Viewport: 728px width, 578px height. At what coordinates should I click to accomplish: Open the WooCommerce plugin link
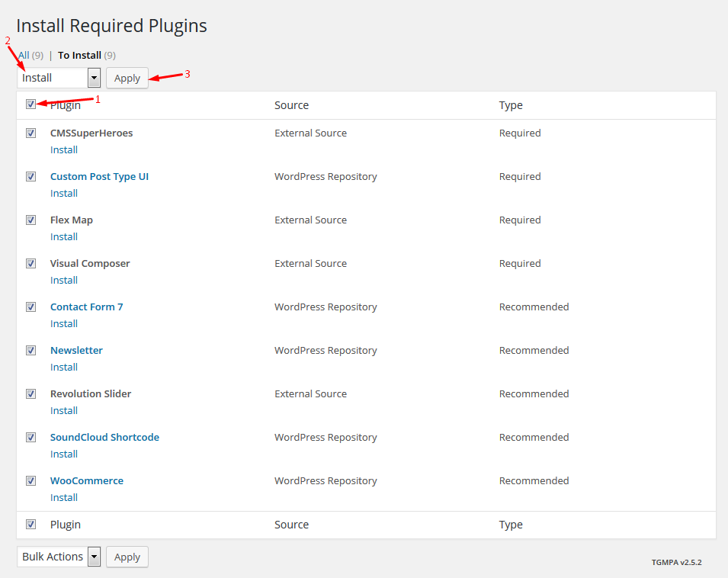click(x=87, y=481)
